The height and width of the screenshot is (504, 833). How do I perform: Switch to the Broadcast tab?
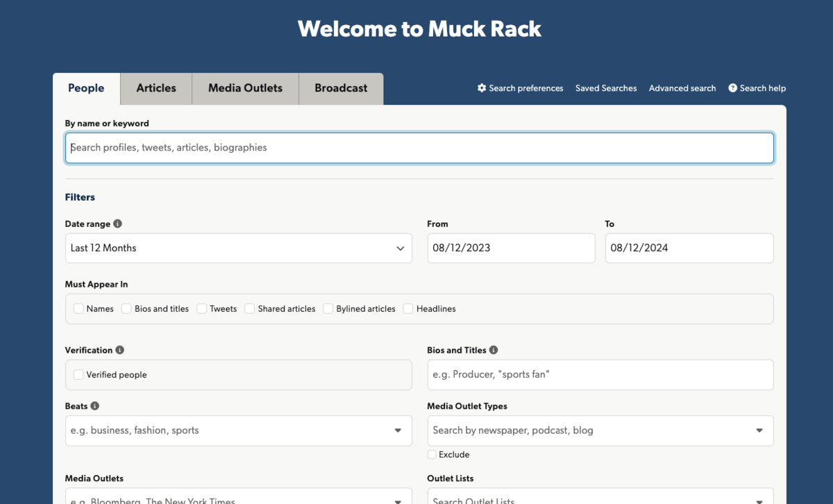[341, 88]
